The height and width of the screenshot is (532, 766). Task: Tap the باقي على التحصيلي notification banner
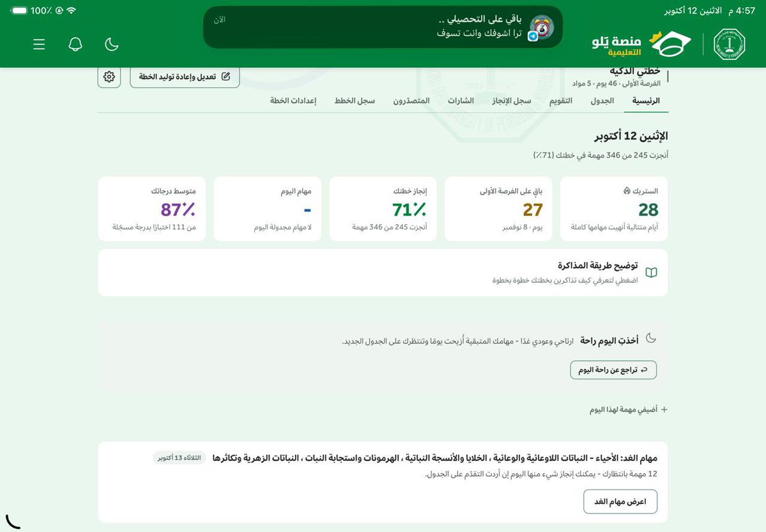(383, 27)
